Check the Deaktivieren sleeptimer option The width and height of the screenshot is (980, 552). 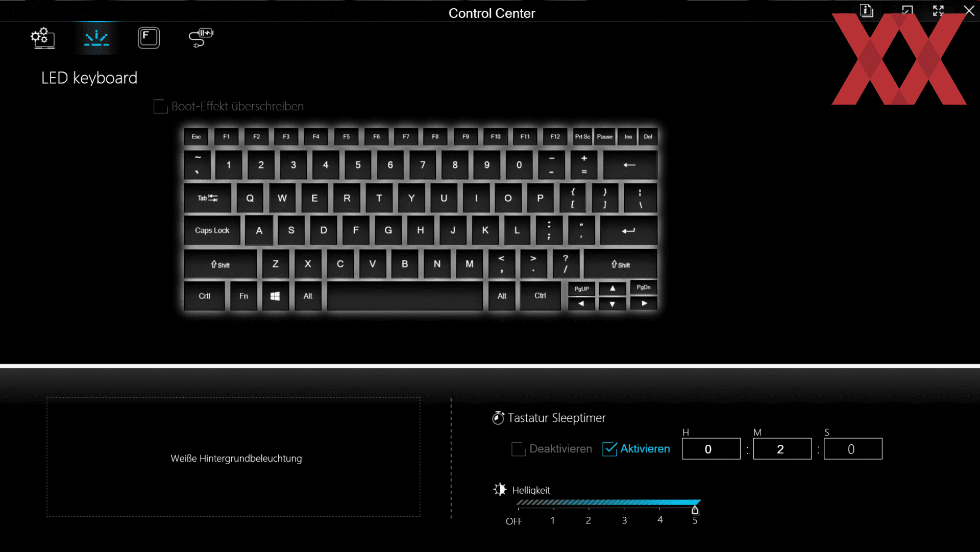pyautogui.click(x=518, y=449)
